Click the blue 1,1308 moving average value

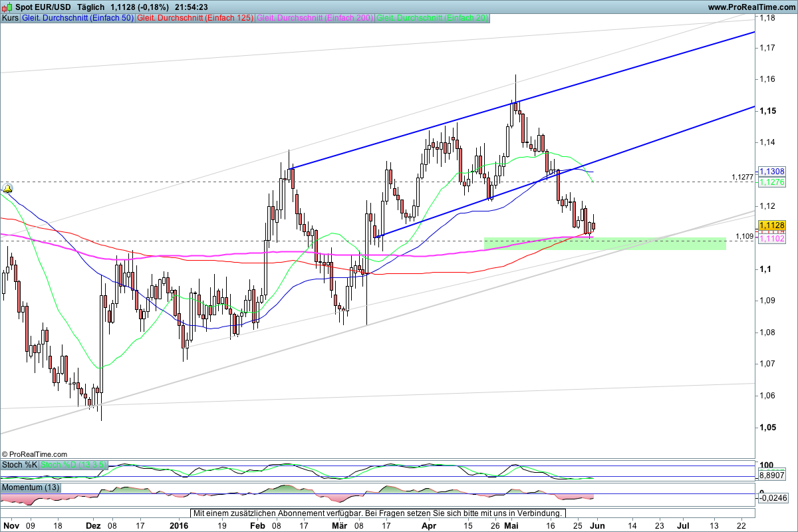pyautogui.click(x=772, y=172)
